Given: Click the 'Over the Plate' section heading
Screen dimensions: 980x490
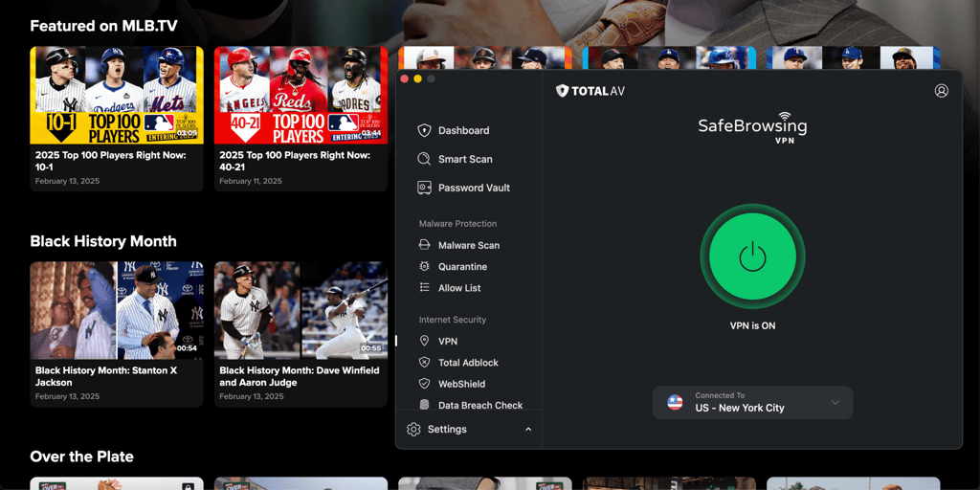Looking at the screenshot, I should [x=82, y=457].
